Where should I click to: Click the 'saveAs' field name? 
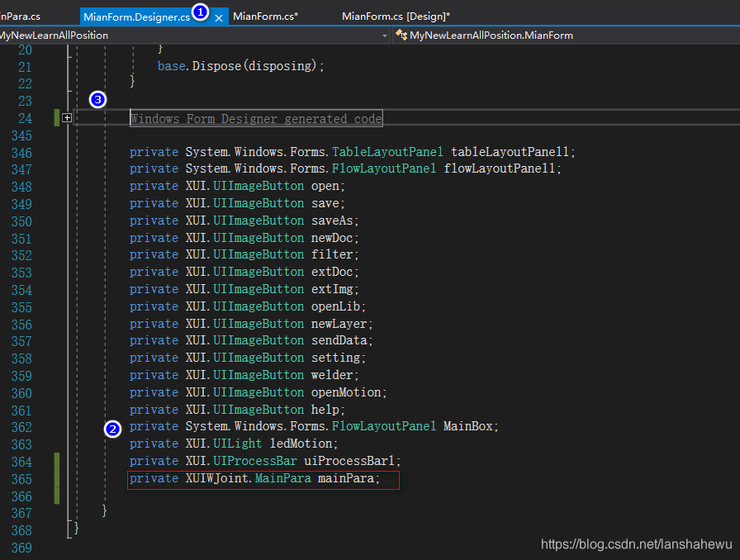[x=332, y=221]
